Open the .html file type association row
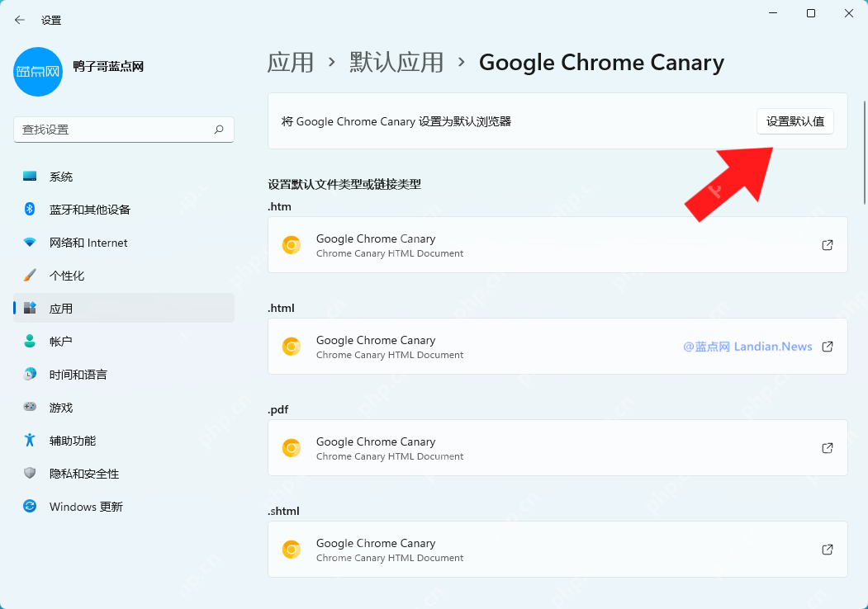Viewport: 868px width, 609px height. click(557, 347)
